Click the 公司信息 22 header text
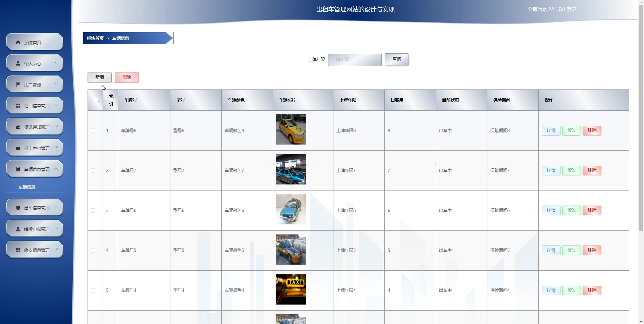 541,9
